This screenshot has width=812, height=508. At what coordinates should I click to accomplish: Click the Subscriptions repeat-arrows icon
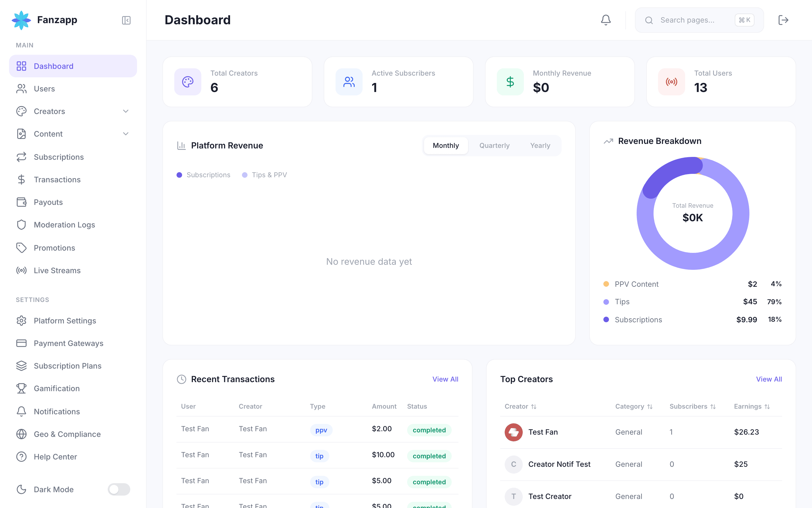(21, 157)
